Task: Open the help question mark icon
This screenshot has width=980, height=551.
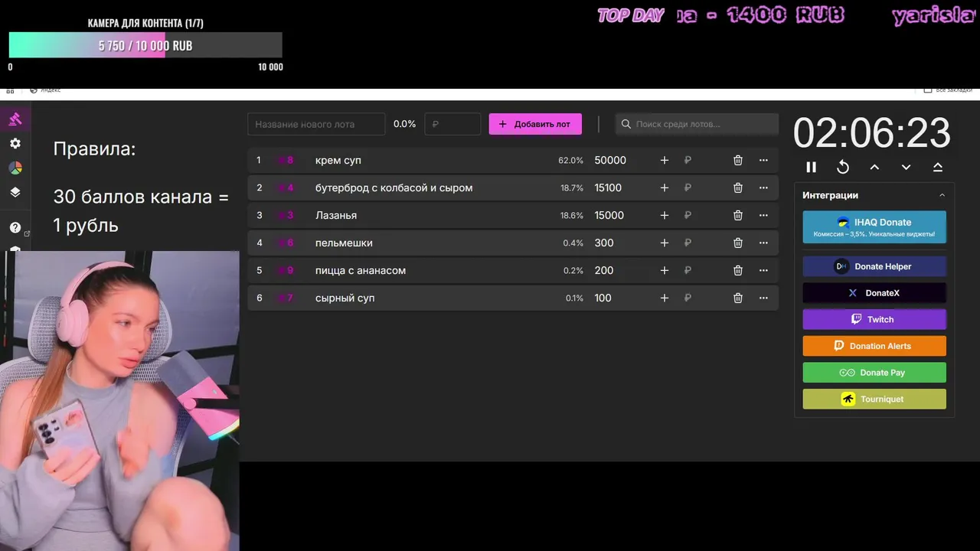Action: tap(15, 228)
